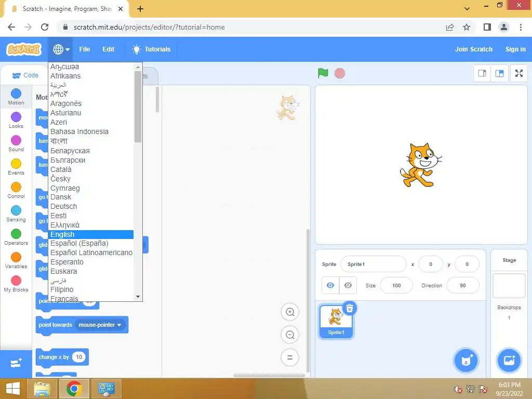This screenshot has height=399, width=532.
Task: Click the Add Extension button
Action: [x=16, y=364]
